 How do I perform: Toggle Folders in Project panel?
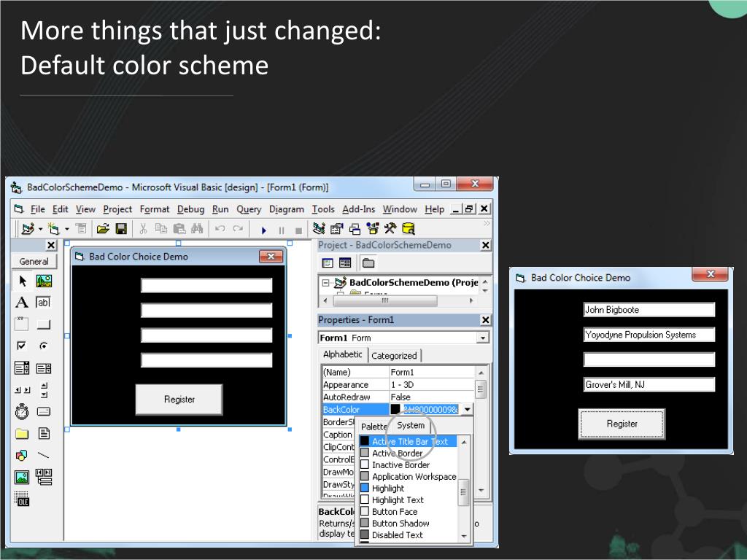pyautogui.click(x=368, y=262)
